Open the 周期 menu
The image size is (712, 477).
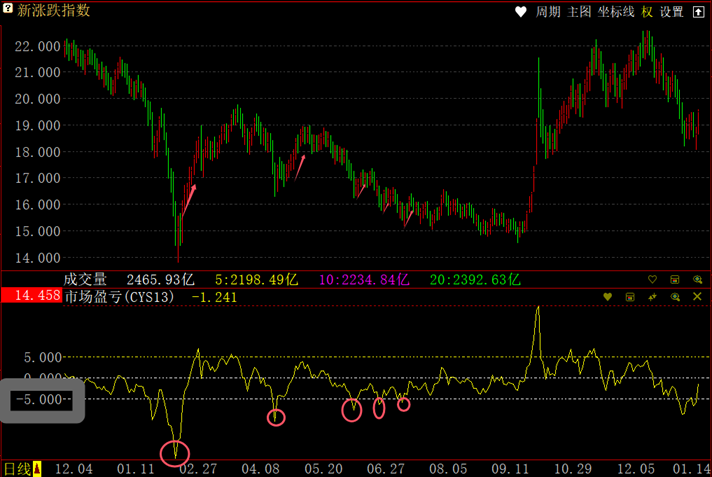pyautogui.click(x=548, y=12)
